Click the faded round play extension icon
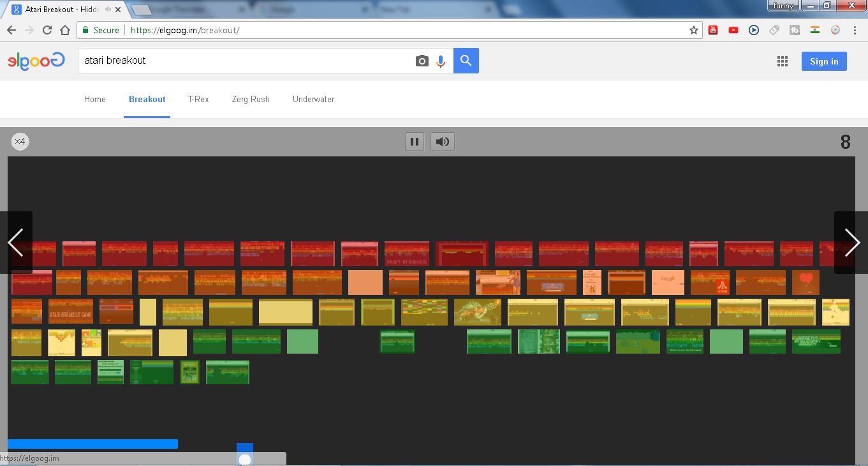Image resolution: width=868 pixels, height=466 pixels. click(835, 30)
